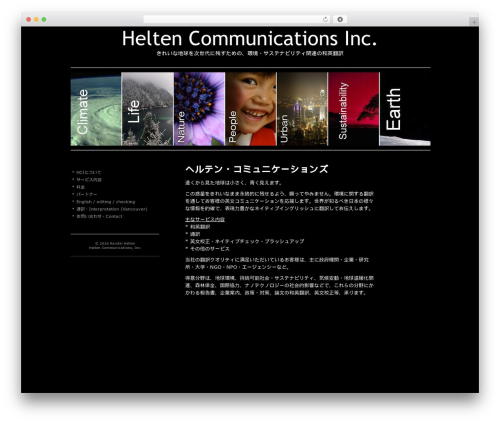Image resolution: width=500 pixels, height=423 pixels.
Task: Open a new tab with the plus button
Action: (x=474, y=22)
